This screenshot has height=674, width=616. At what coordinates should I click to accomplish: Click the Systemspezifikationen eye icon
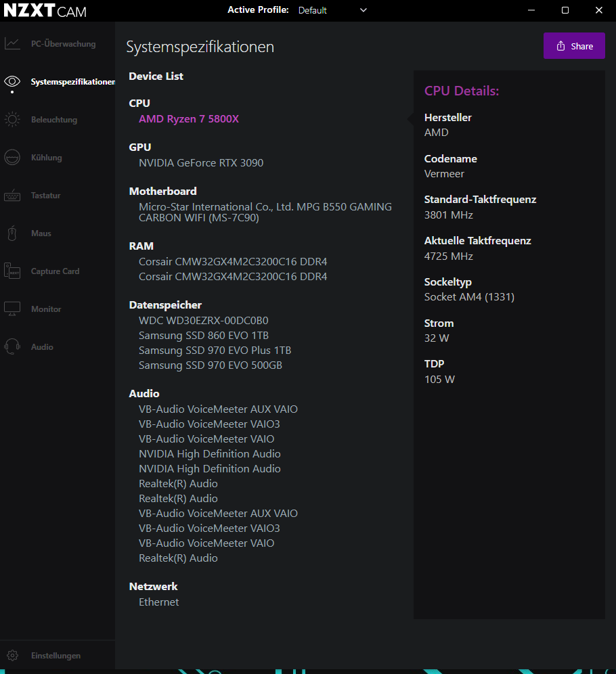[12, 82]
